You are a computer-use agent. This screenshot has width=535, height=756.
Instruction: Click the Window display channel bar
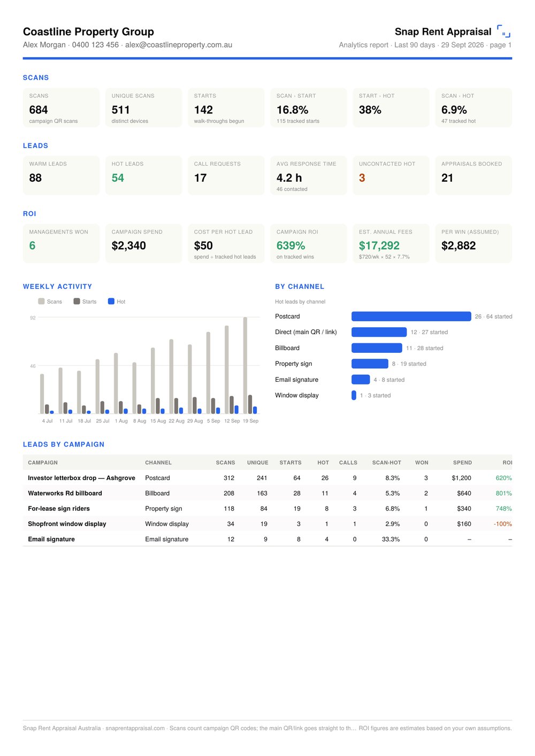coord(354,395)
